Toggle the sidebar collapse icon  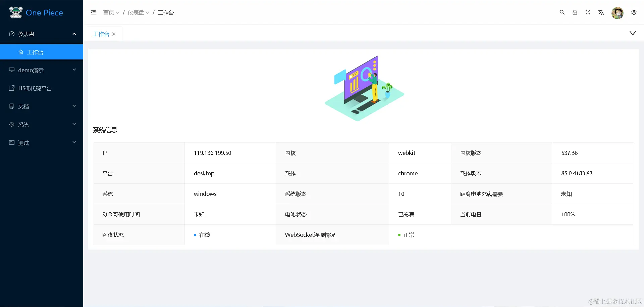(x=93, y=12)
